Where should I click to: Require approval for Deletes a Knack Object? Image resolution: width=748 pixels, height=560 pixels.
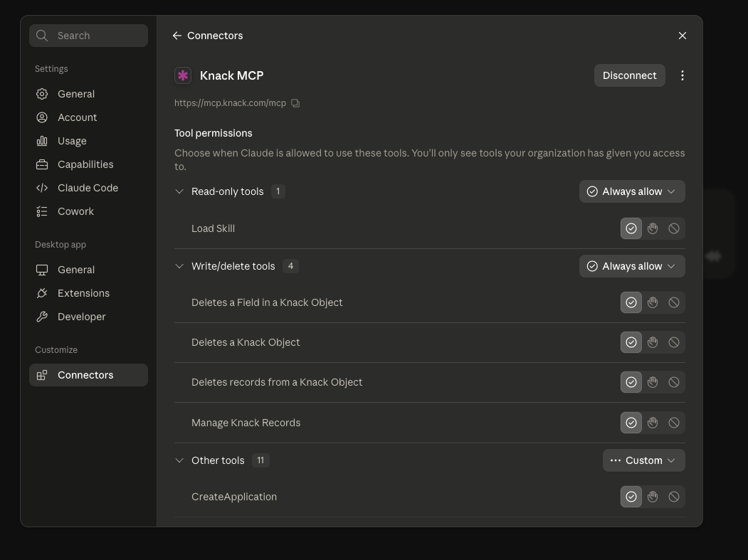point(653,342)
